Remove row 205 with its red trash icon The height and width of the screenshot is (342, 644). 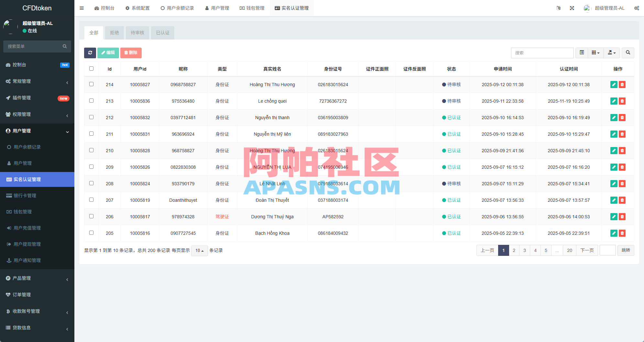click(622, 233)
